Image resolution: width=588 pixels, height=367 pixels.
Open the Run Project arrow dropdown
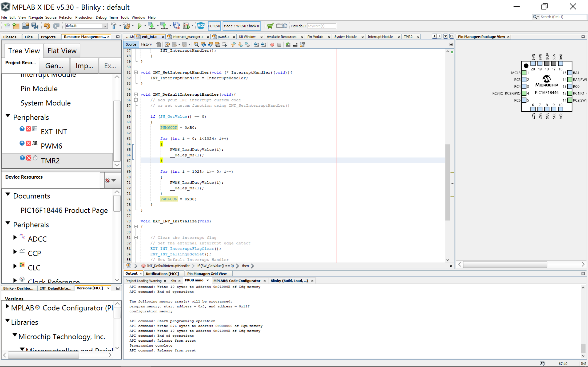click(x=145, y=26)
